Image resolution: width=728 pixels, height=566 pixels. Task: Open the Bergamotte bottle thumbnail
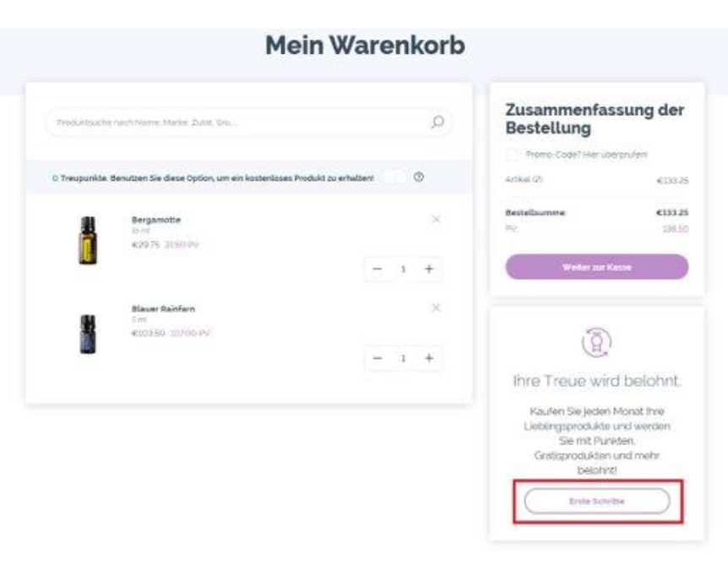click(87, 241)
